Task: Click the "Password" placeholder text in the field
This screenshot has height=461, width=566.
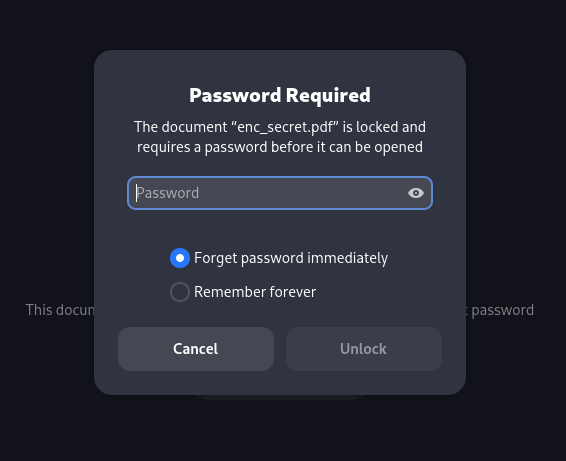Action: pyautogui.click(x=168, y=193)
